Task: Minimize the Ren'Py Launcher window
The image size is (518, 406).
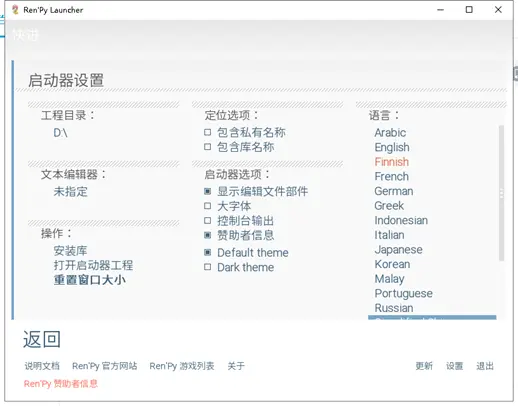Action: click(440, 10)
